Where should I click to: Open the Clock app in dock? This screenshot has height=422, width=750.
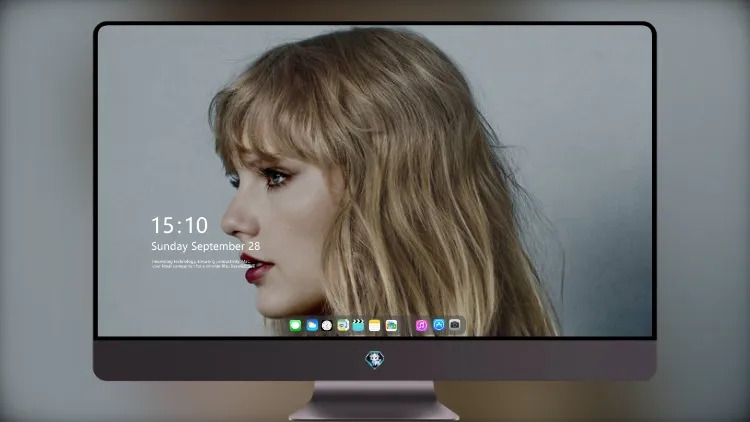point(327,325)
